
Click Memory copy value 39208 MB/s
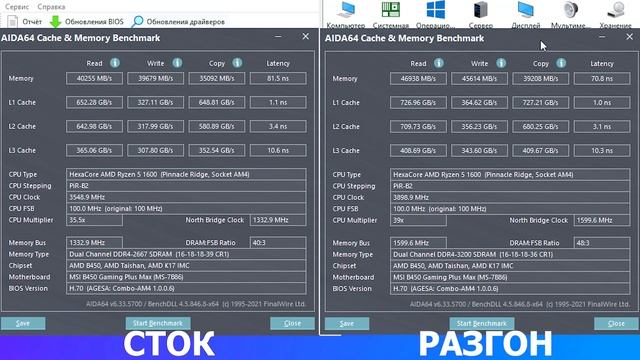click(540, 79)
